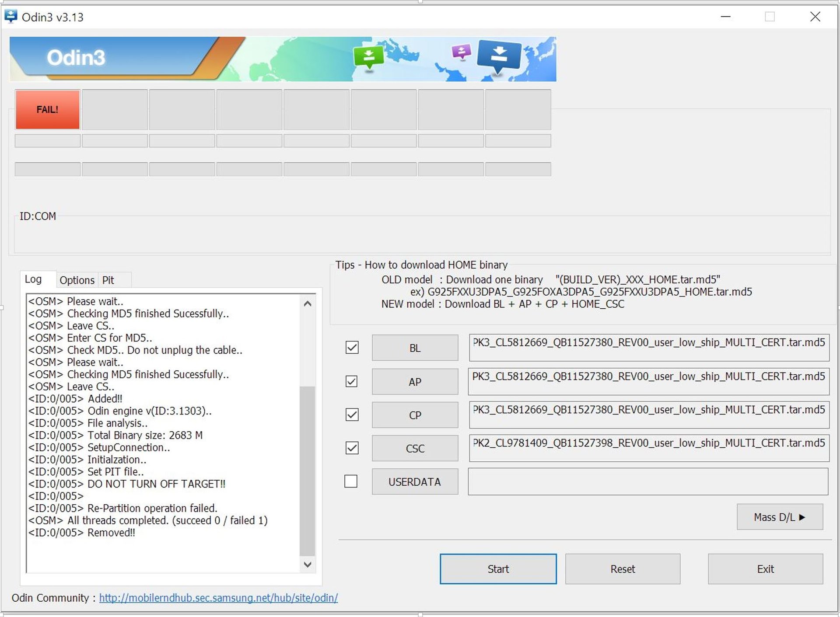Click the 'NEW model' tip line
The height and width of the screenshot is (617, 840).
point(503,304)
